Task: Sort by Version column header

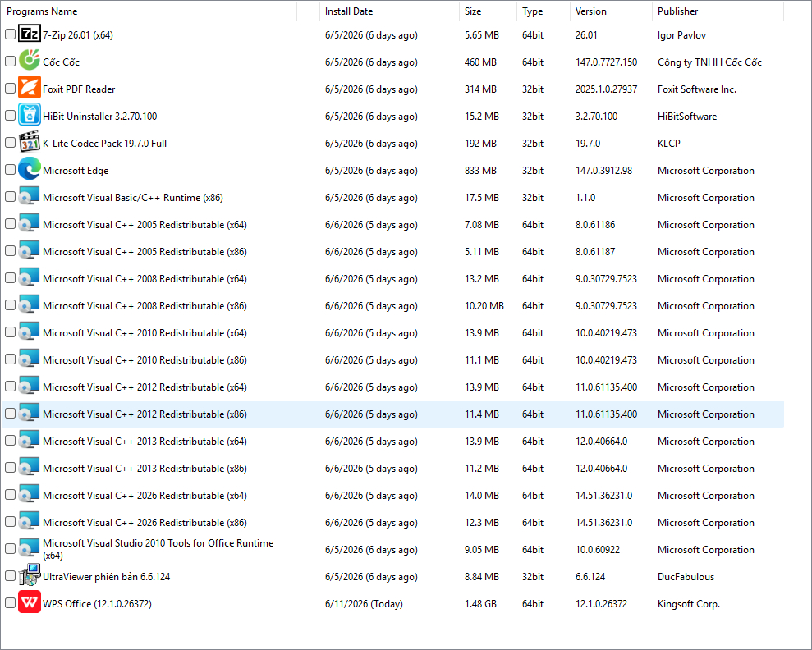Action: click(611, 11)
